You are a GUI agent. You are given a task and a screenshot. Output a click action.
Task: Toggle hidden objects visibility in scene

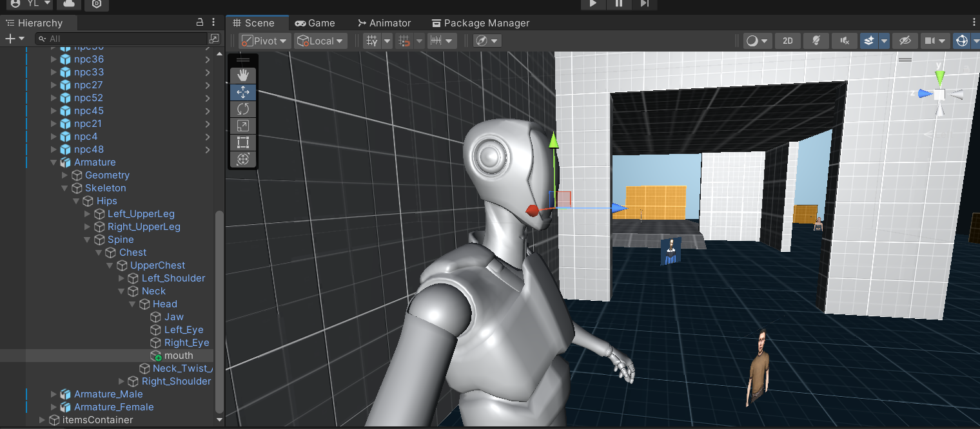click(x=905, y=41)
